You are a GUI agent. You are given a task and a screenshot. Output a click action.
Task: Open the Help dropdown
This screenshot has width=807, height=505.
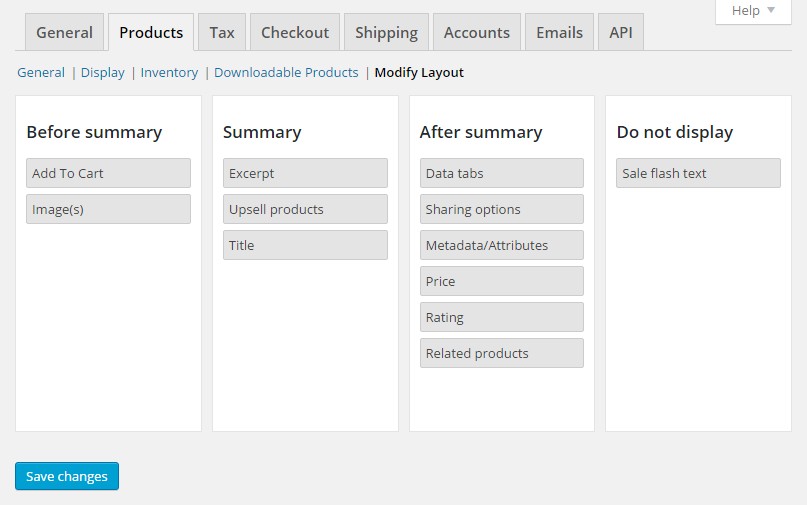(x=753, y=11)
